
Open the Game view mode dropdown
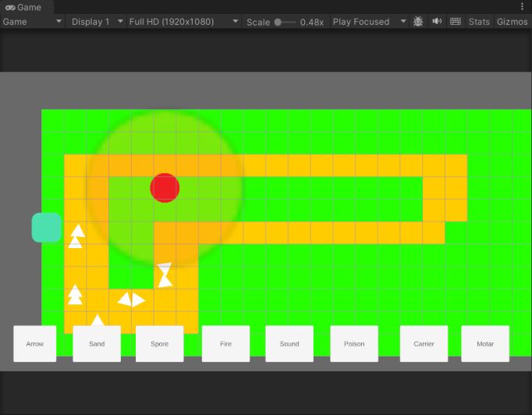(32, 22)
